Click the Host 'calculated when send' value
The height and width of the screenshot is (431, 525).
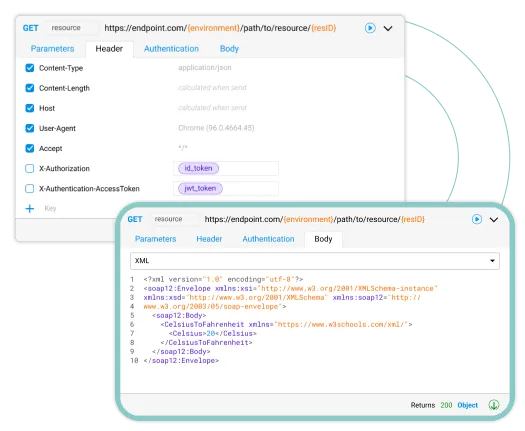click(212, 108)
